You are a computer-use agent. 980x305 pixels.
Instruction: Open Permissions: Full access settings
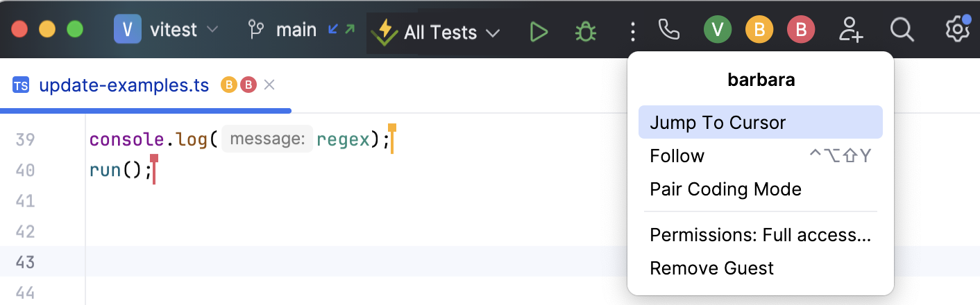click(x=760, y=235)
